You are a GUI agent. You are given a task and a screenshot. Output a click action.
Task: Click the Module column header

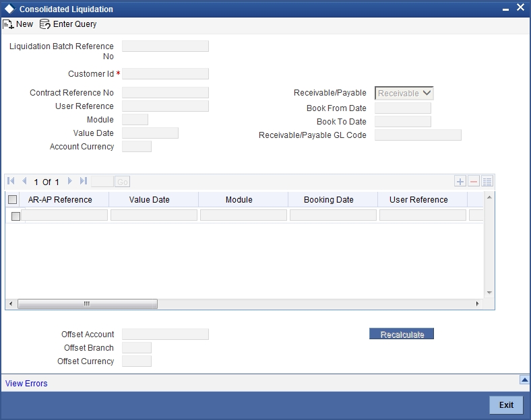tap(239, 200)
